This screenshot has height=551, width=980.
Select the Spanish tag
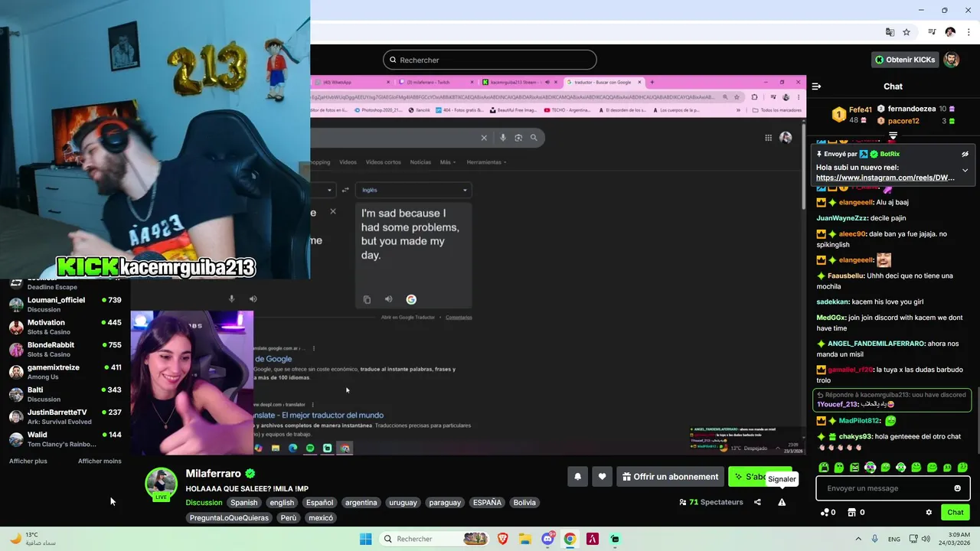pos(244,503)
